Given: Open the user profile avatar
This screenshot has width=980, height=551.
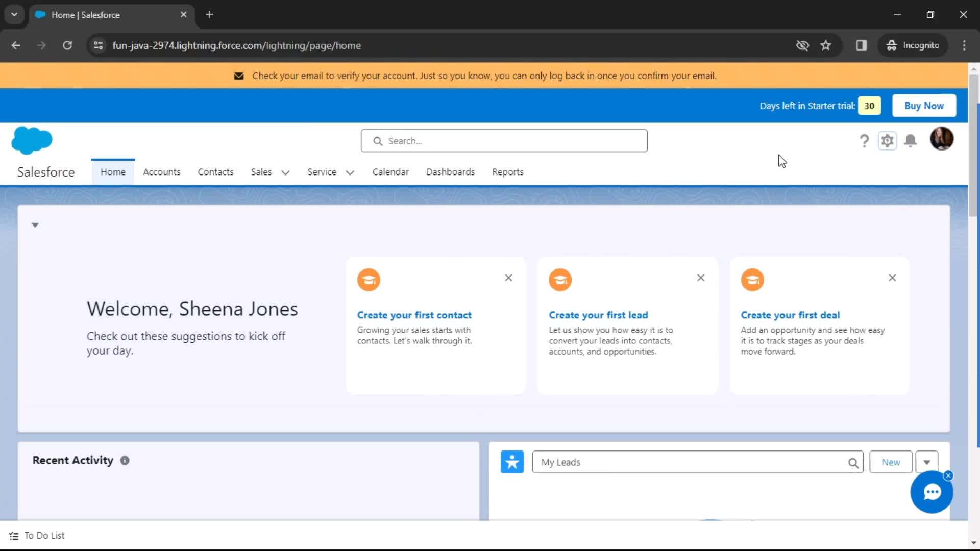Looking at the screenshot, I should point(941,139).
